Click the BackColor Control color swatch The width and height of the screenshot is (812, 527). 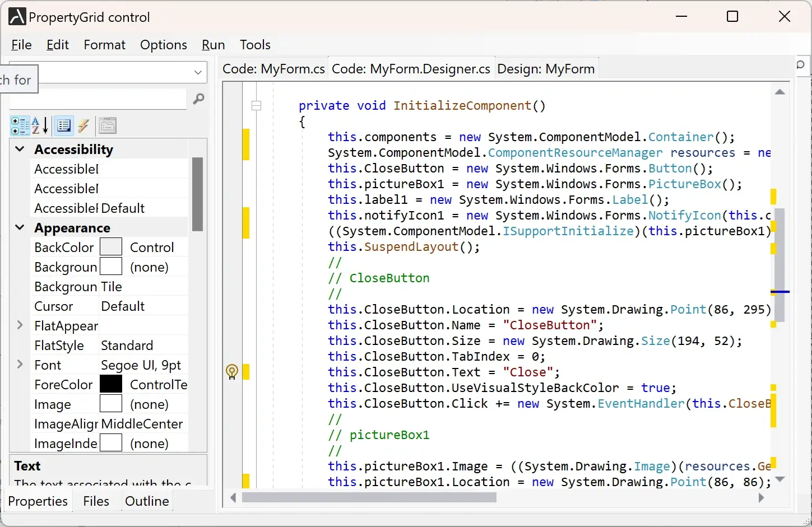pos(111,247)
